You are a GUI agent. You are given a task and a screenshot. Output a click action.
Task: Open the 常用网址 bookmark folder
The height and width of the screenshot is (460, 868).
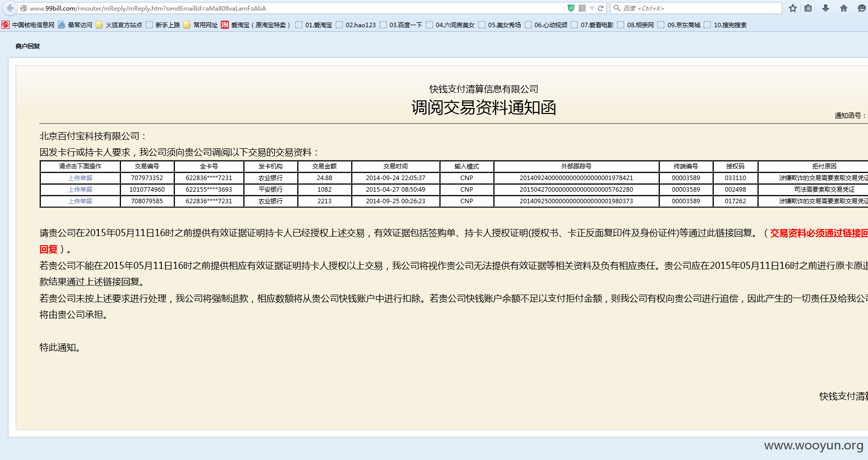click(201, 25)
